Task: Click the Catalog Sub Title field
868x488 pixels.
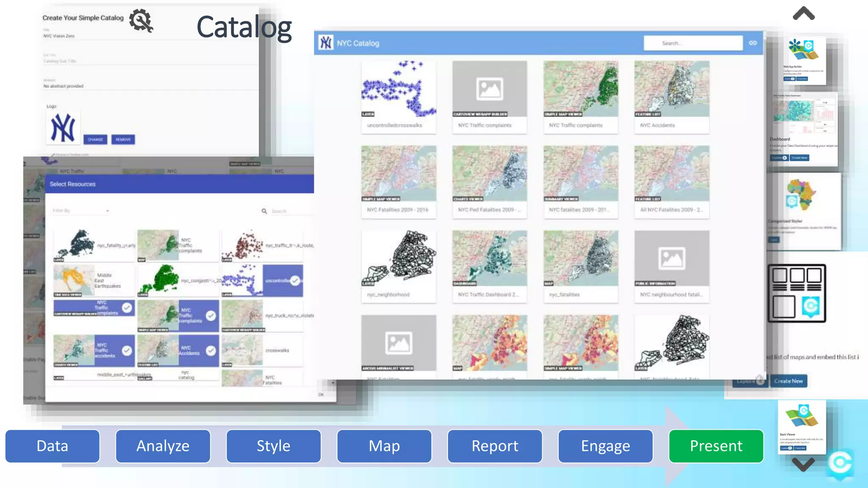Action: point(150,61)
